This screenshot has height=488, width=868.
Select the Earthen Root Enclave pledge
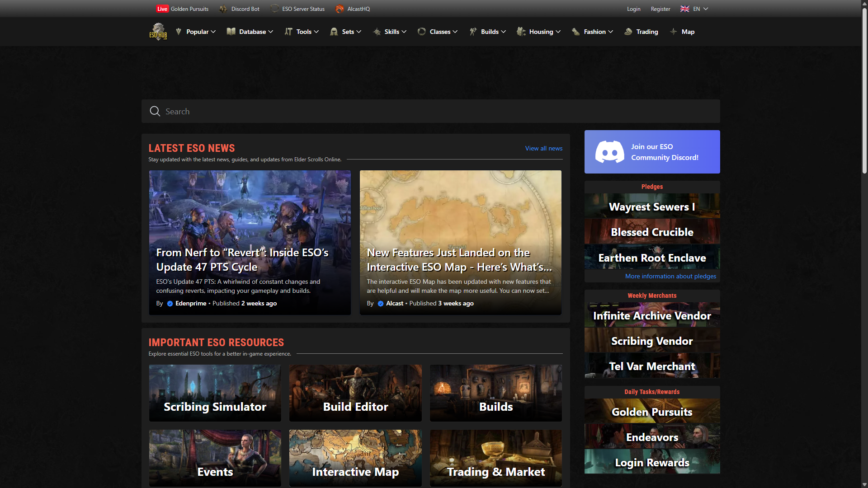[x=652, y=257]
